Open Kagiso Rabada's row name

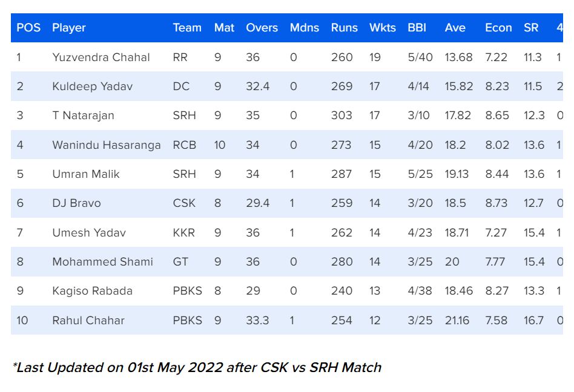pyautogui.click(x=92, y=291)
